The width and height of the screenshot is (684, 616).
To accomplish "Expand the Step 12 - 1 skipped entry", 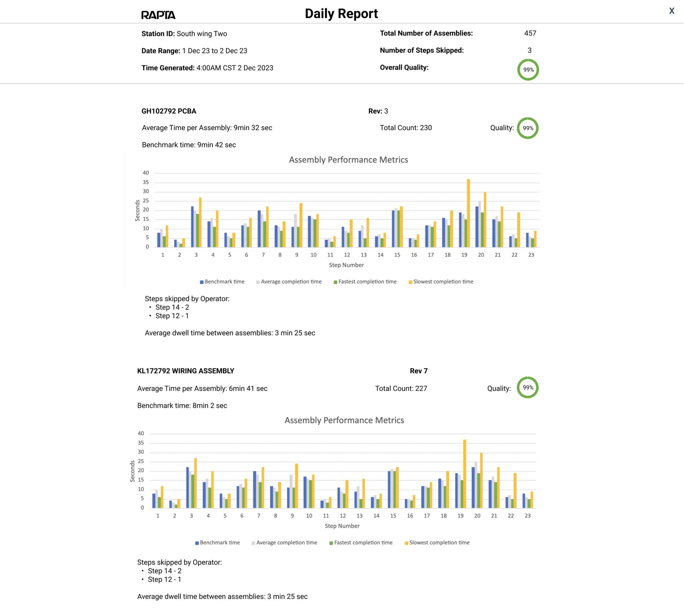I will point(172,316).
